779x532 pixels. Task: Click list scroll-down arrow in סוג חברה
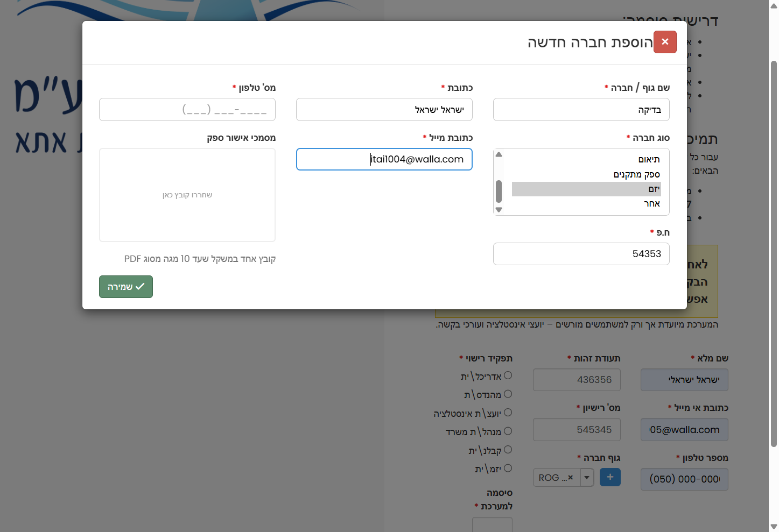[499, 210]
